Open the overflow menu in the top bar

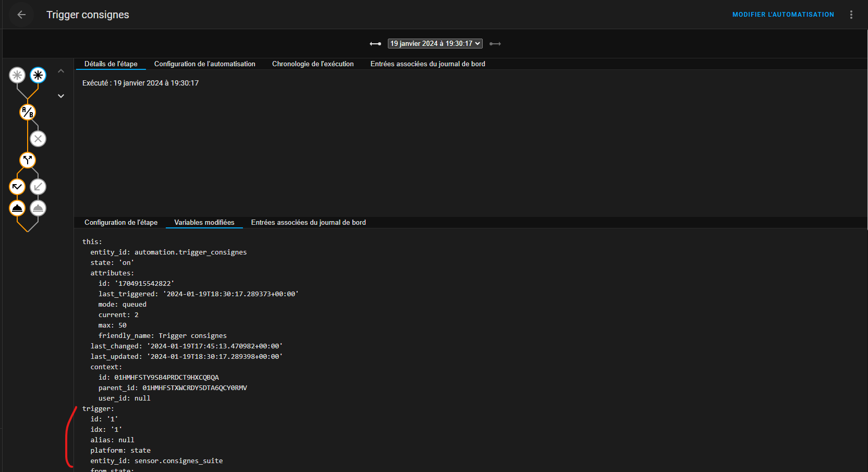(x=851, y=14)
